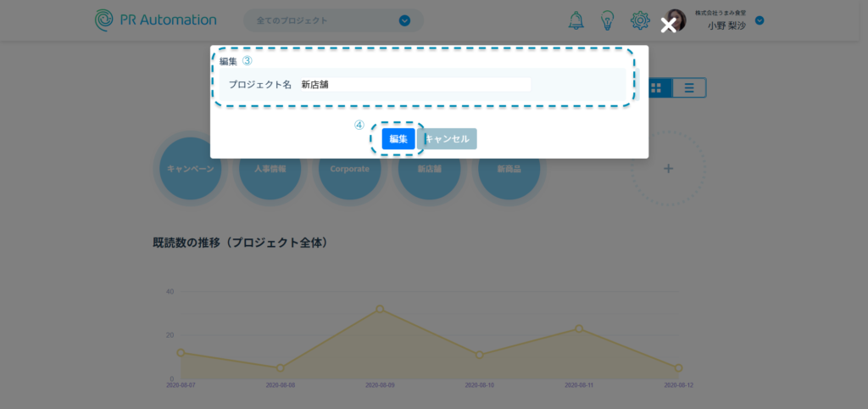Click the user profile avatar
The height and width of the screenshot is (409, 868).
[676, 20]
